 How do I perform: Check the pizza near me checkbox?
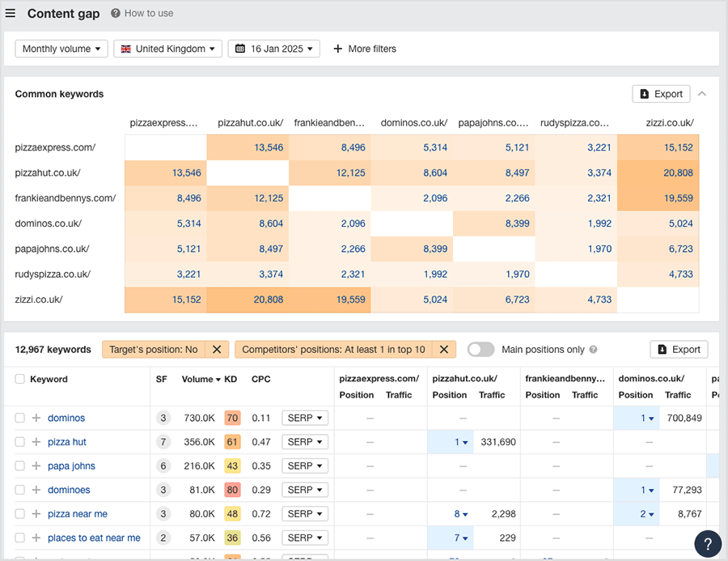pos(19,514)
